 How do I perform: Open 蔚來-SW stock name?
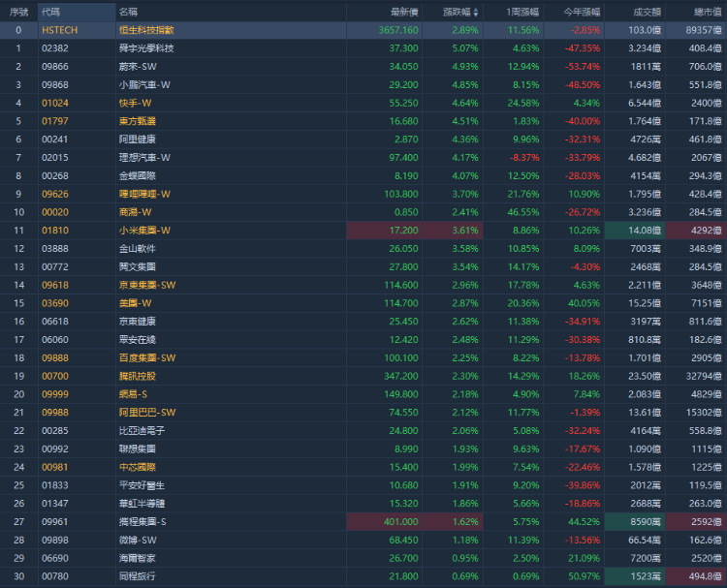[138, 66]
